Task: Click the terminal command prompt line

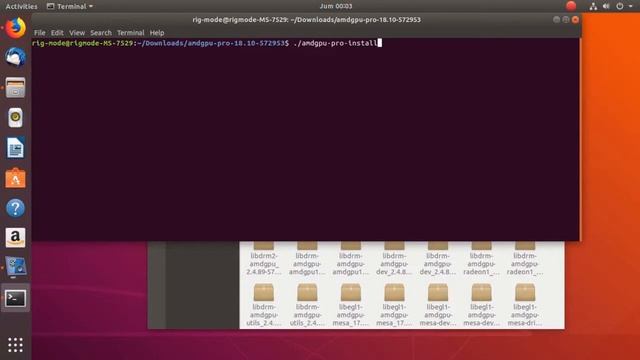Action: pos(207,43)
